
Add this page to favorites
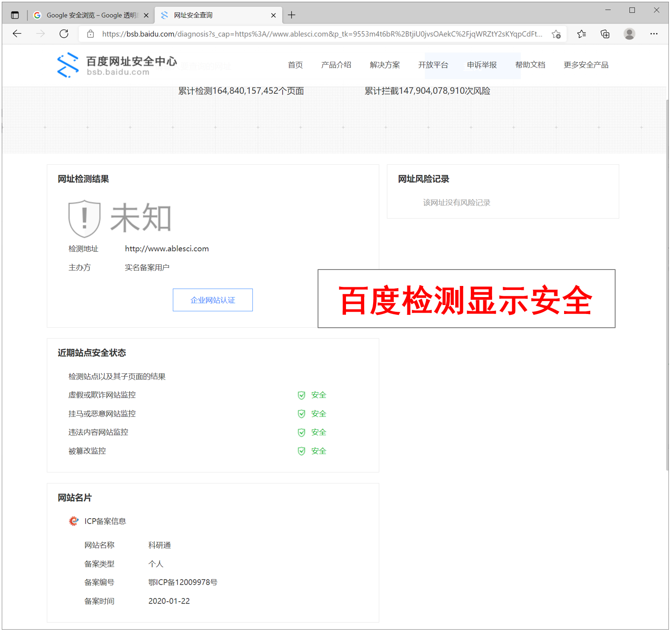pos(556,34)
